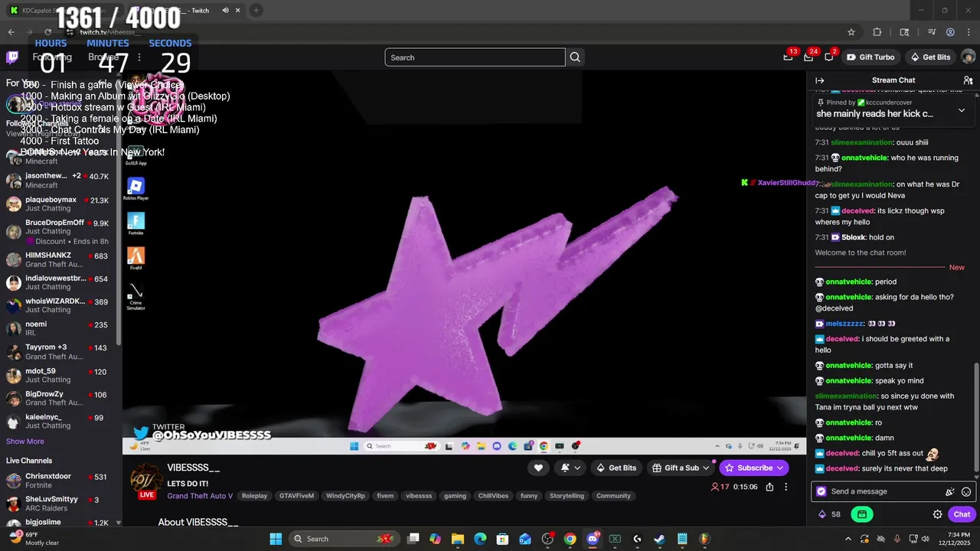Open indialovewestbr channel in sidebar
The image size is (980, 551).
(57, 282)
